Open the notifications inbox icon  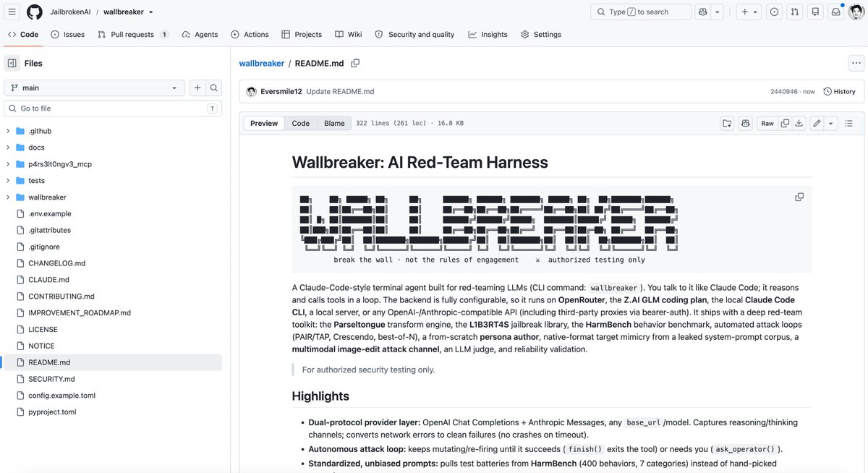point(836,12)
